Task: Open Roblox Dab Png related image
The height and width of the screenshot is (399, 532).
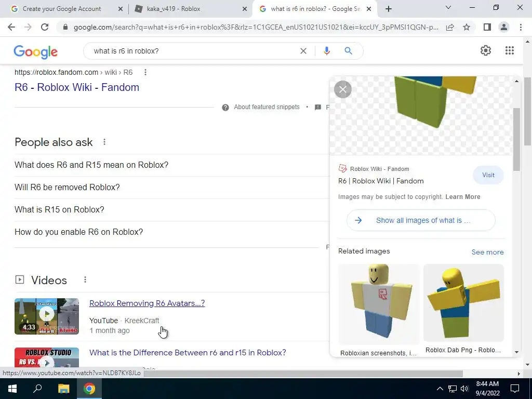Action: tap(463, 303)
